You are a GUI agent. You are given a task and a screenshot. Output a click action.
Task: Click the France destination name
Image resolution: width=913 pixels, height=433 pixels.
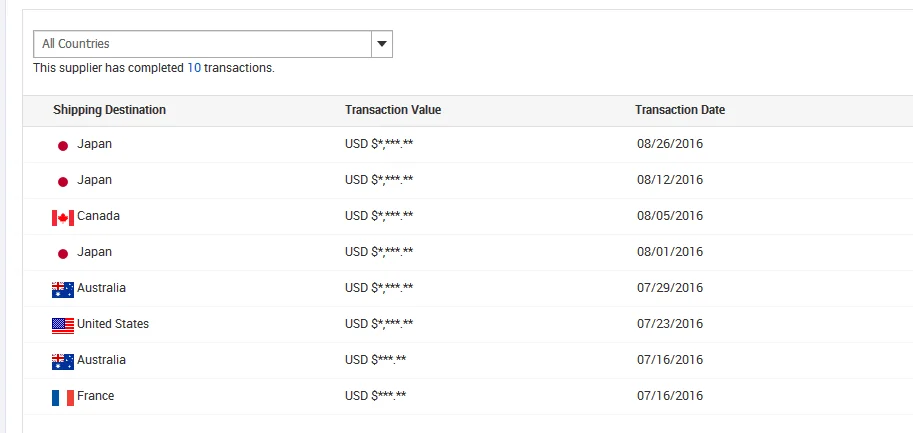coord(96,396)
